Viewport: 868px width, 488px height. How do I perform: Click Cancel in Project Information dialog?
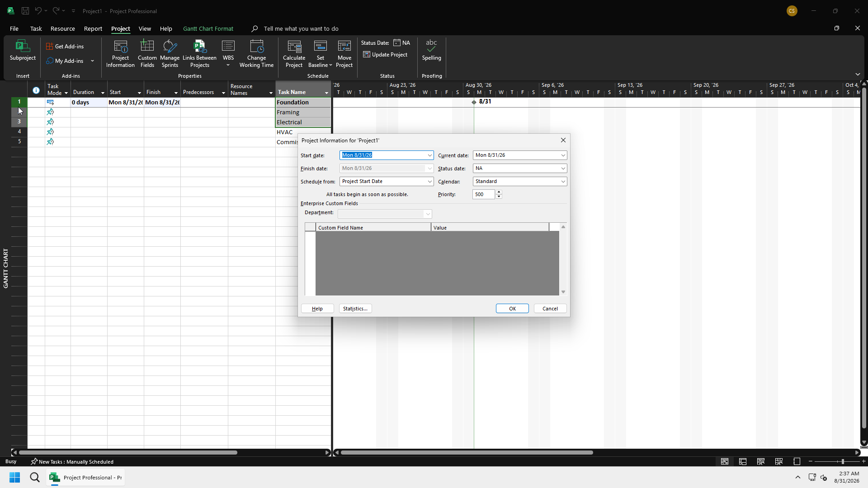(550, 309)
